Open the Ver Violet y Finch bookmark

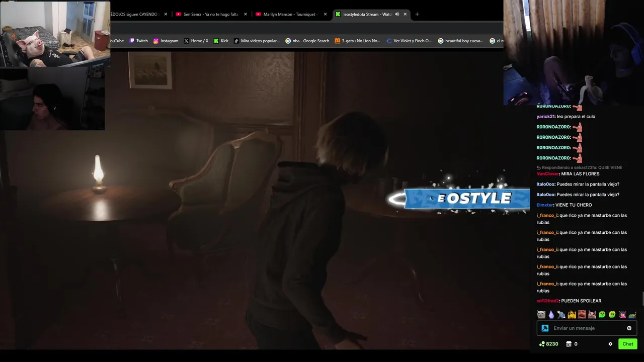tap(409, 41)
